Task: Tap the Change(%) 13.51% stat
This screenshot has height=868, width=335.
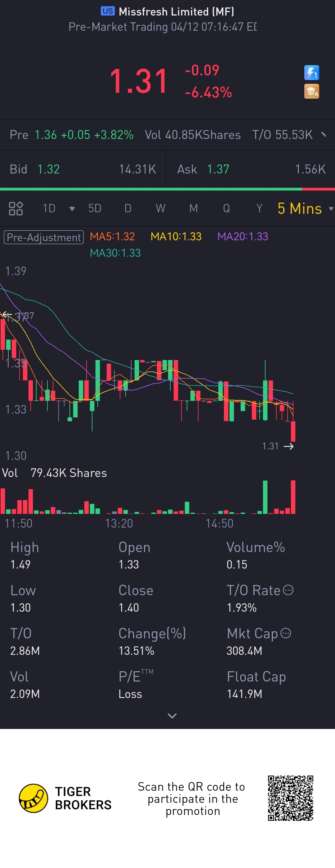Action: [152, 642]
